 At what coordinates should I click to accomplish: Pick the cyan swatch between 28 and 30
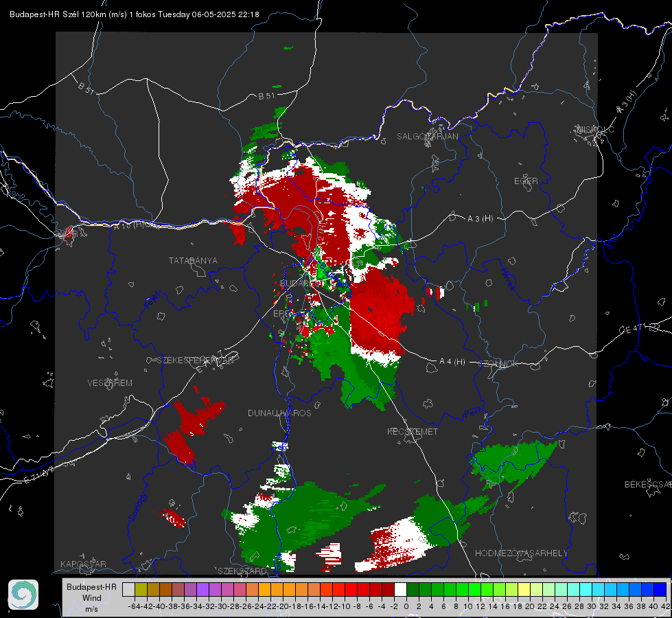[x=586, y=590]
